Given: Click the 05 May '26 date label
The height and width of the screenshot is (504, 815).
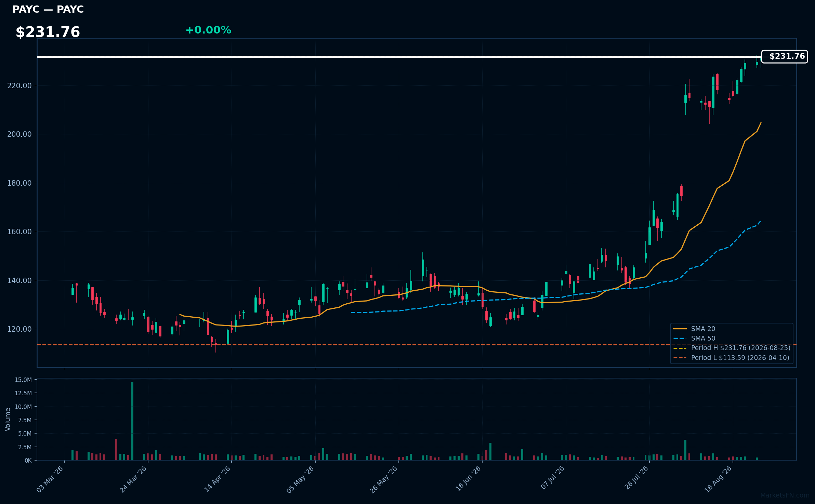Looking at the screenshot, I should [300, 479].
